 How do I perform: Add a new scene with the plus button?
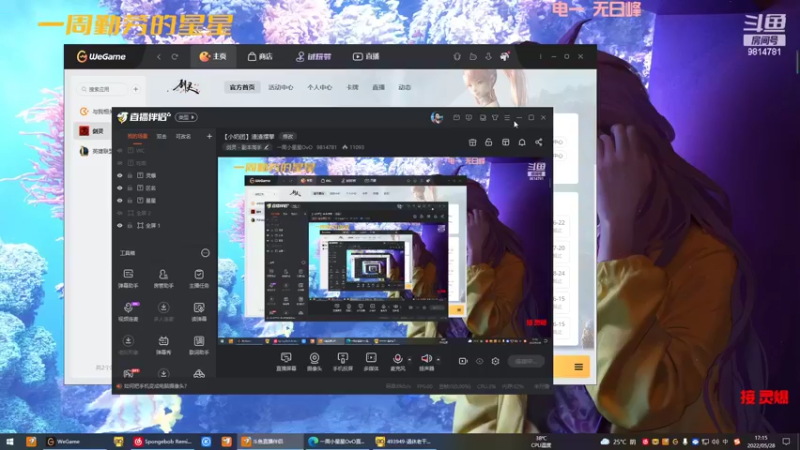point(209,136)
